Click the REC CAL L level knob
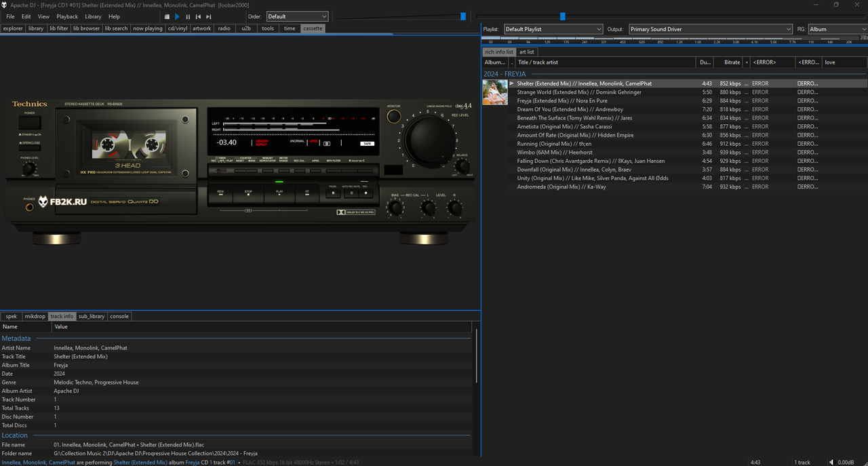 pyautogui.click(x=428, y=208)
